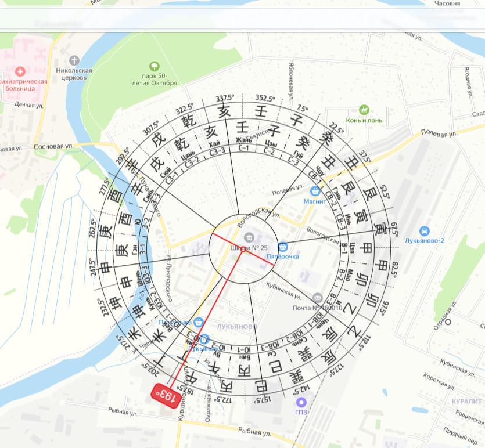Click the red 193° bearing badge

165,396
